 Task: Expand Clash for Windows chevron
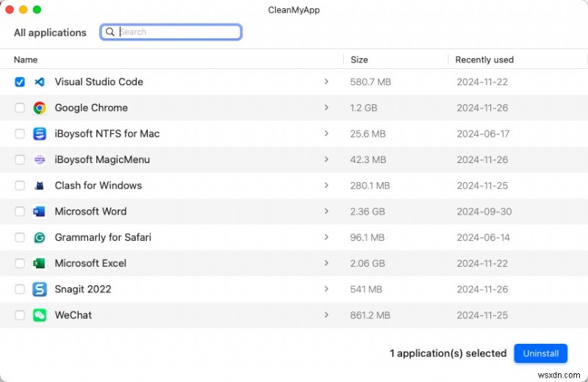tap(326, 185)
